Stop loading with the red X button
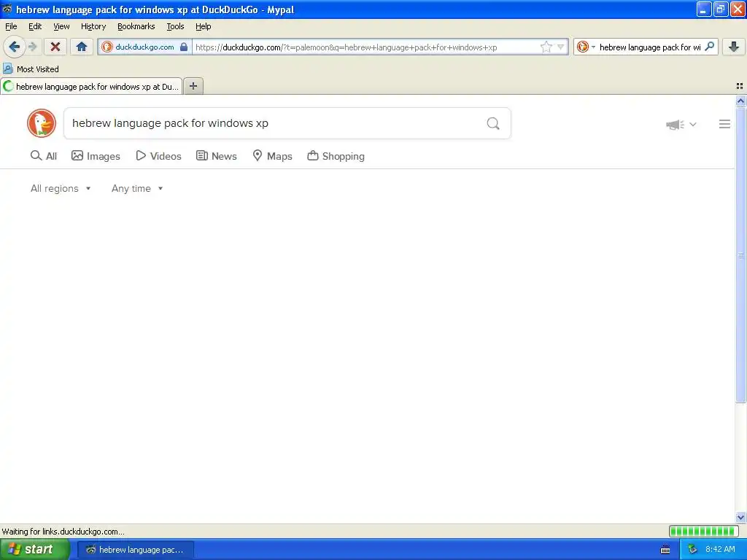 point(55,47)
